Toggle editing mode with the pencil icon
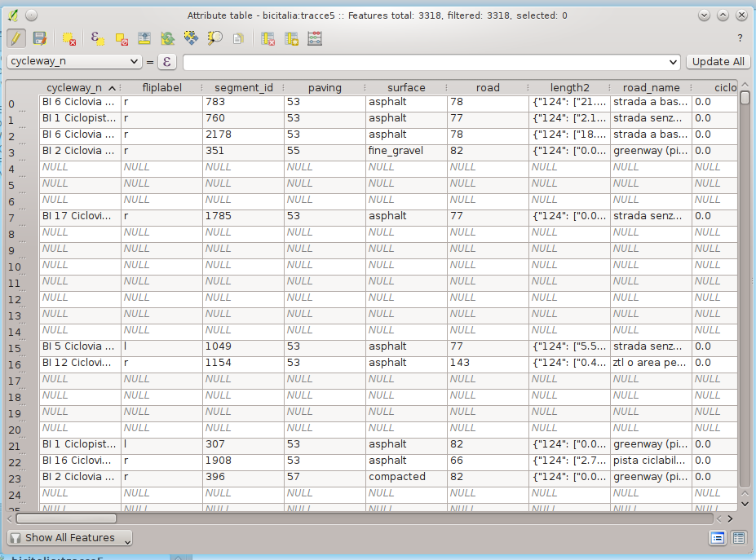 pos(16,38)
